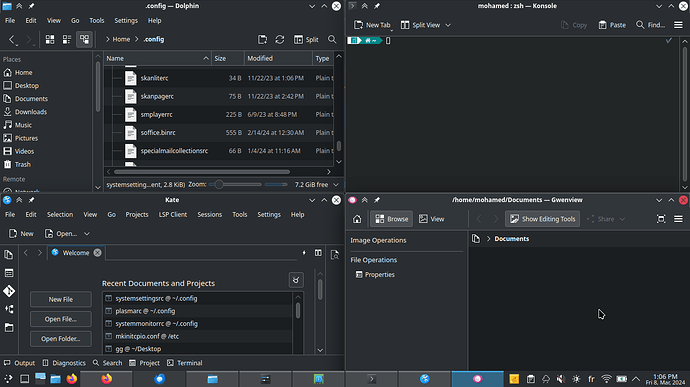Toggle Kate's Diagnostics panel

tap(64, 363)
